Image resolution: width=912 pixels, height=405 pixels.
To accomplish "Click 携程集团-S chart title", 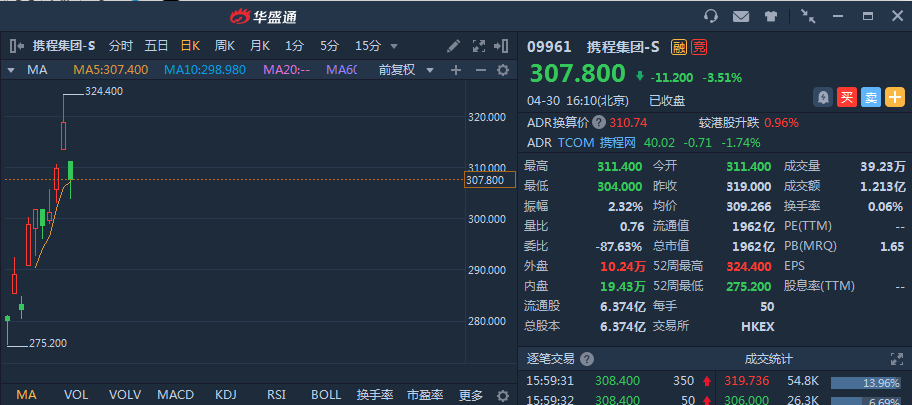I will [x=64, y=46].
